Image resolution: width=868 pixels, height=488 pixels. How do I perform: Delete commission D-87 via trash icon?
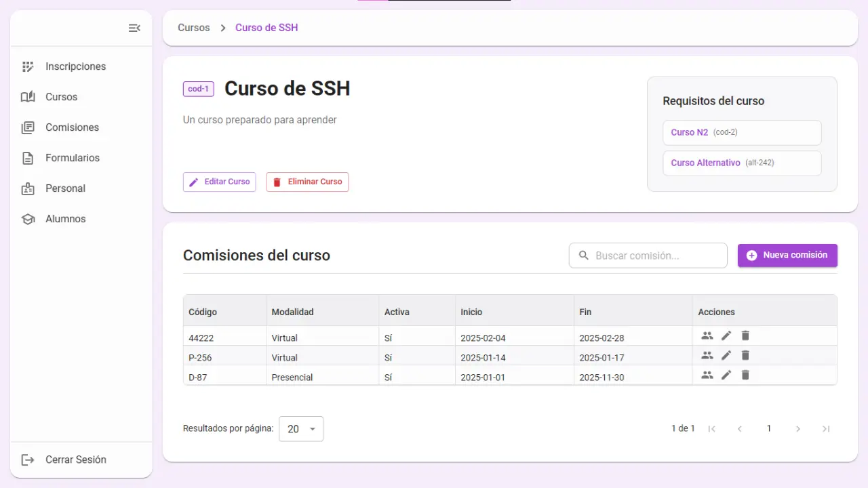click(745, 375)
